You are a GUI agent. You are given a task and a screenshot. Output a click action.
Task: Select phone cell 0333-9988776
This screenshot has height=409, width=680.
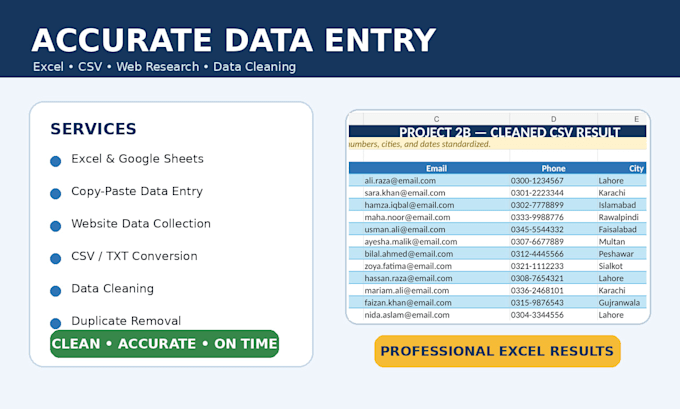coord(553,217)
